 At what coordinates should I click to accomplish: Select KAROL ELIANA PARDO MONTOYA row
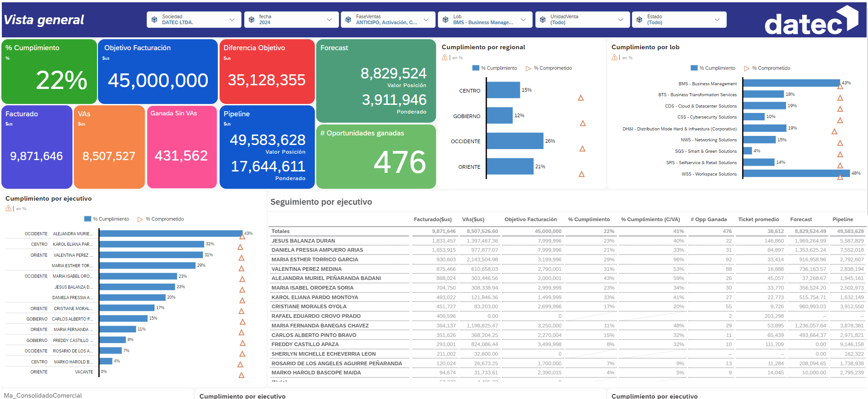pyautogui.click(x=567, y=297)
